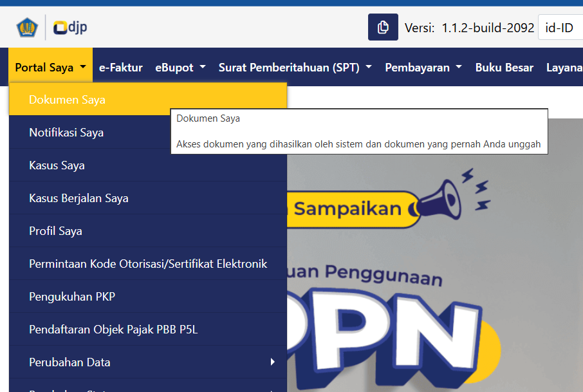Select Kasus Saya from the menu
This screenshot has width=583, height=392.
tap(148, 165)
